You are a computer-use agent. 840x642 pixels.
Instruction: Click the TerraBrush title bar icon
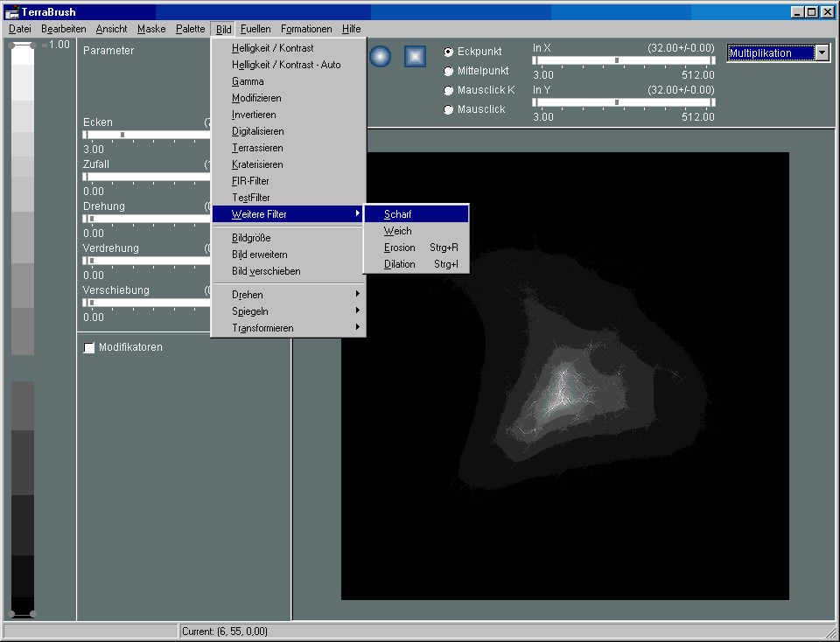tap(12, 12)
